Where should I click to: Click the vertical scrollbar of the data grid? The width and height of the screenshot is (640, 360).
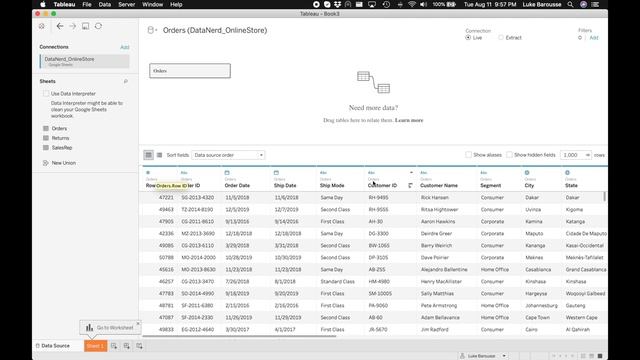coord(604,196)
